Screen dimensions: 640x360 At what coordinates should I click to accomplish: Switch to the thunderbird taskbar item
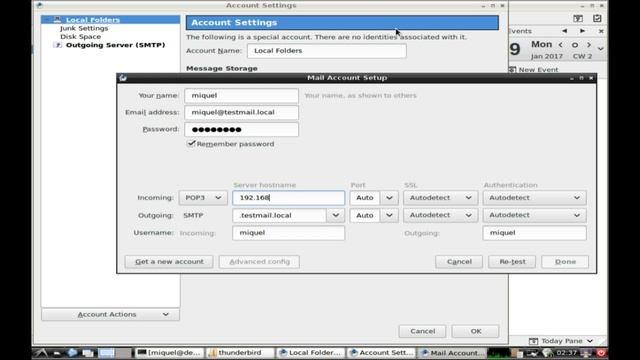240,353
